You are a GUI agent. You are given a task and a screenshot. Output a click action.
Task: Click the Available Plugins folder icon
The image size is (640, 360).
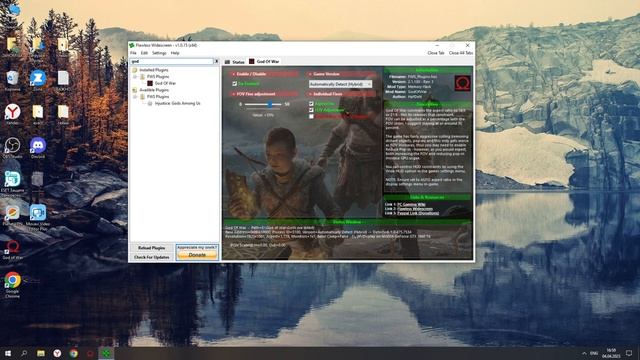point(135,90)
